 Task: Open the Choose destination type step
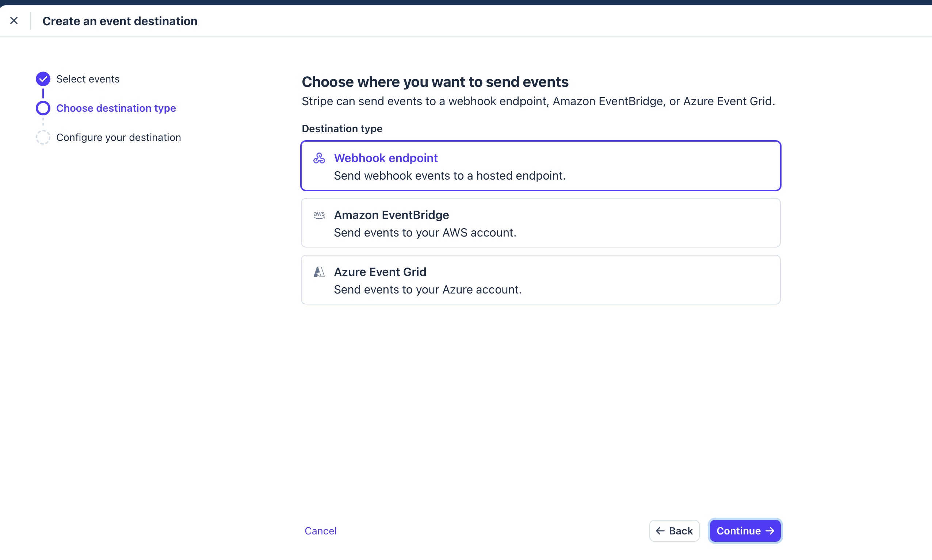pos(116,108)
